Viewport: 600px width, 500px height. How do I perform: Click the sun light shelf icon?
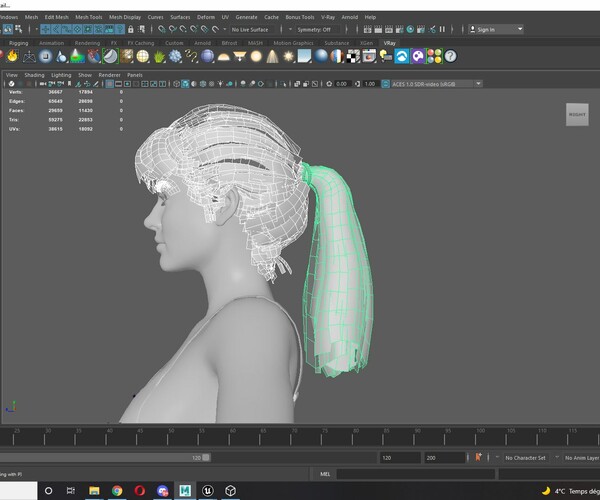(289, 57)
